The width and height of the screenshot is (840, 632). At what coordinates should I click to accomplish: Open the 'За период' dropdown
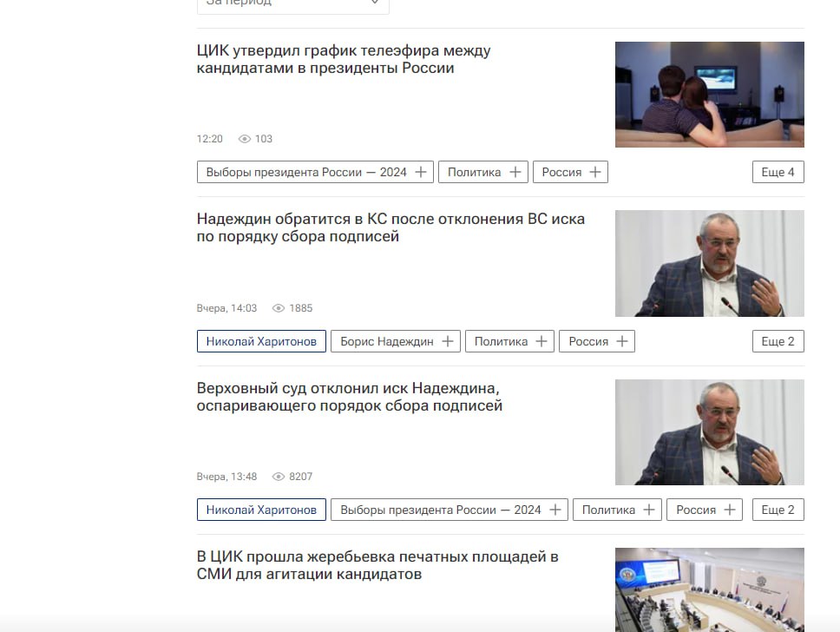(293, 4)
